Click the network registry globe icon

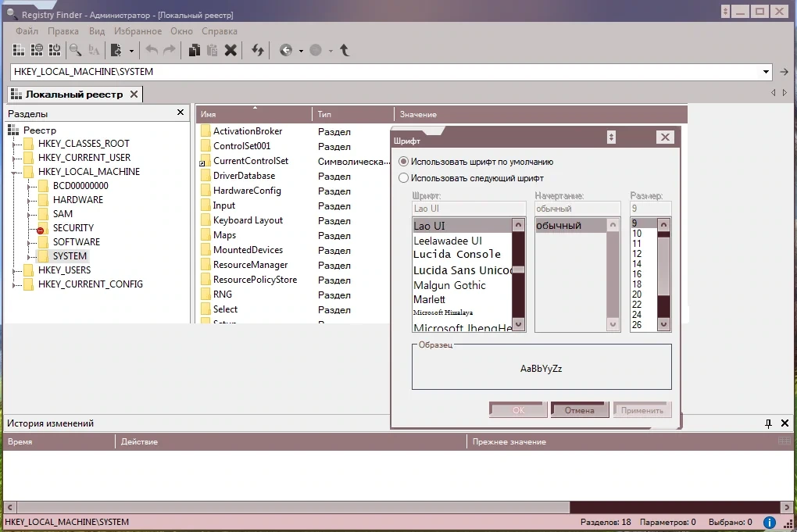[37, 50]
